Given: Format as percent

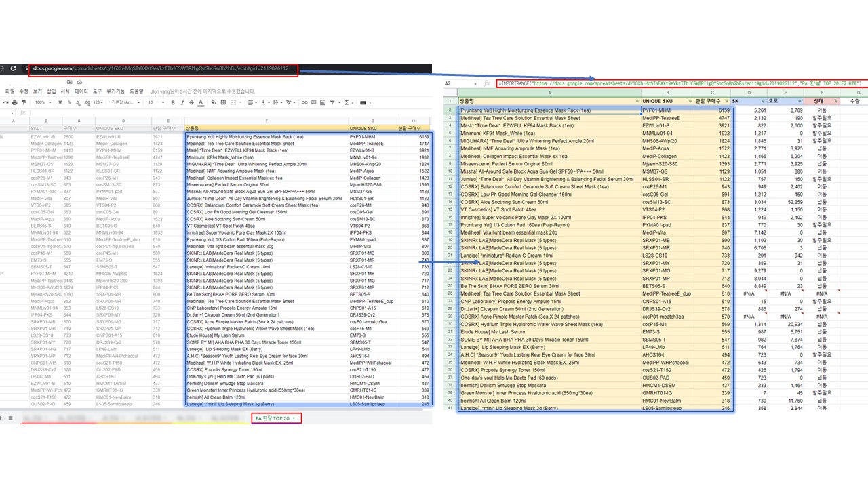Looking at the screenshot, I should (x=69, y=102).
